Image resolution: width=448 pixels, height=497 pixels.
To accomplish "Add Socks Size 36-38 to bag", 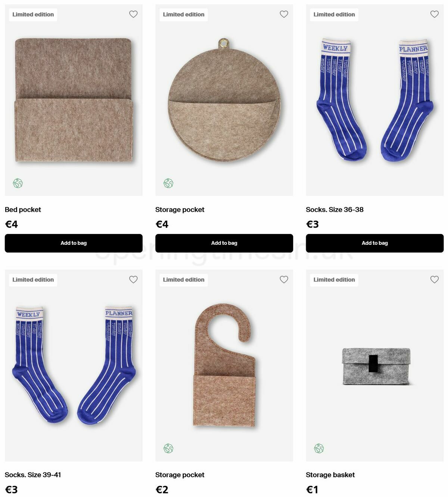I will pos(374,243).
